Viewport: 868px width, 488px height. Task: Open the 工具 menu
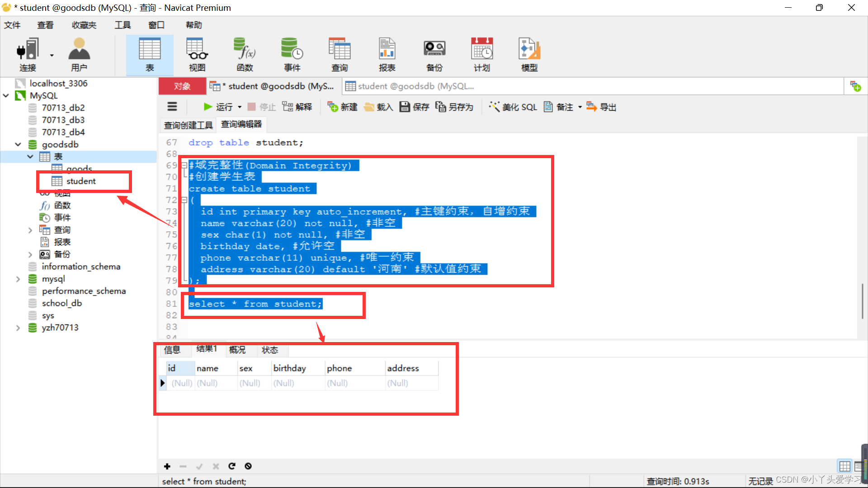coord(123,25)
